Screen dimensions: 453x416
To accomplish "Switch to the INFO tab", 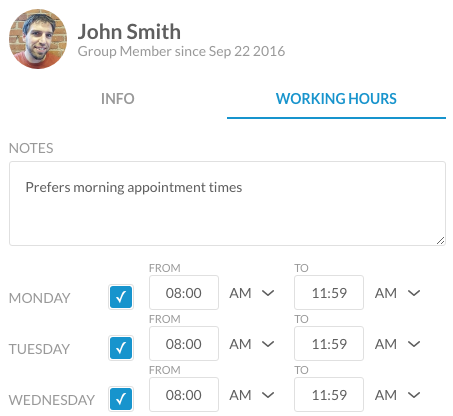I will [x=118, y=99].
